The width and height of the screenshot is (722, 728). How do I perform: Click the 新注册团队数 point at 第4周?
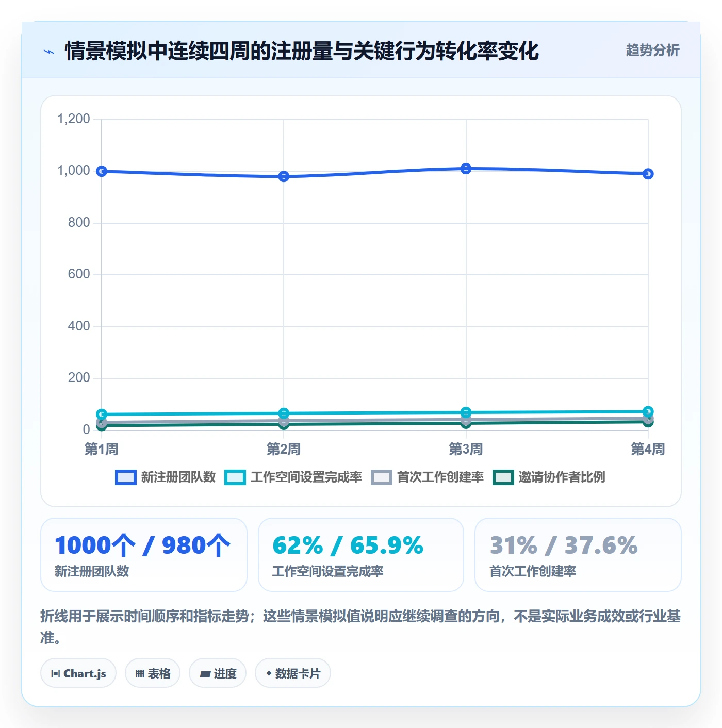648,174
